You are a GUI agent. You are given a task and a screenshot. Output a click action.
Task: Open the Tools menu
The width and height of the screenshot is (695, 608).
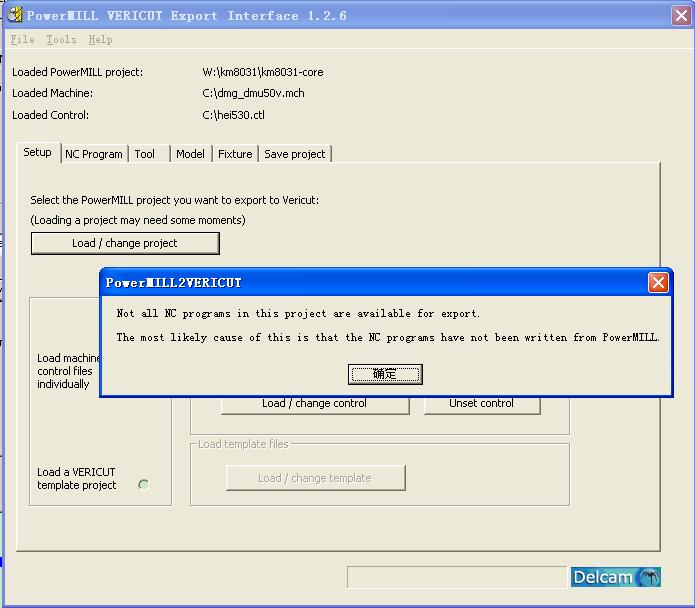(62, 39)
